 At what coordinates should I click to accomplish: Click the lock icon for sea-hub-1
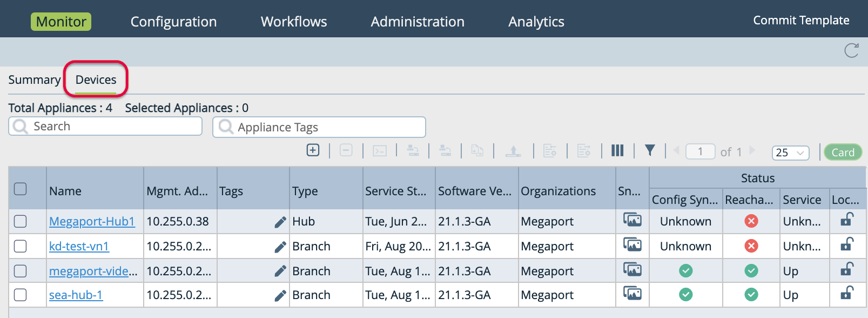click(x=847, y=294)
